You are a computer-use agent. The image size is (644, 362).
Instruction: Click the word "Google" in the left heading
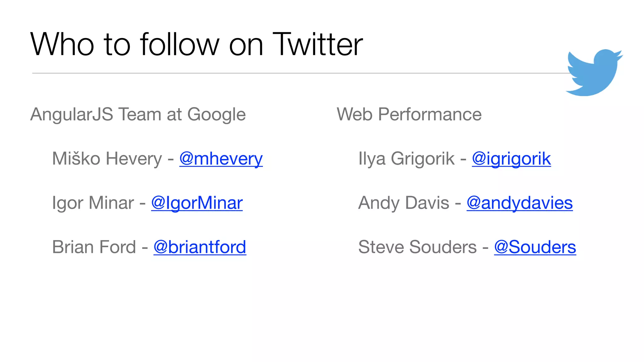[x=216, y=114]
